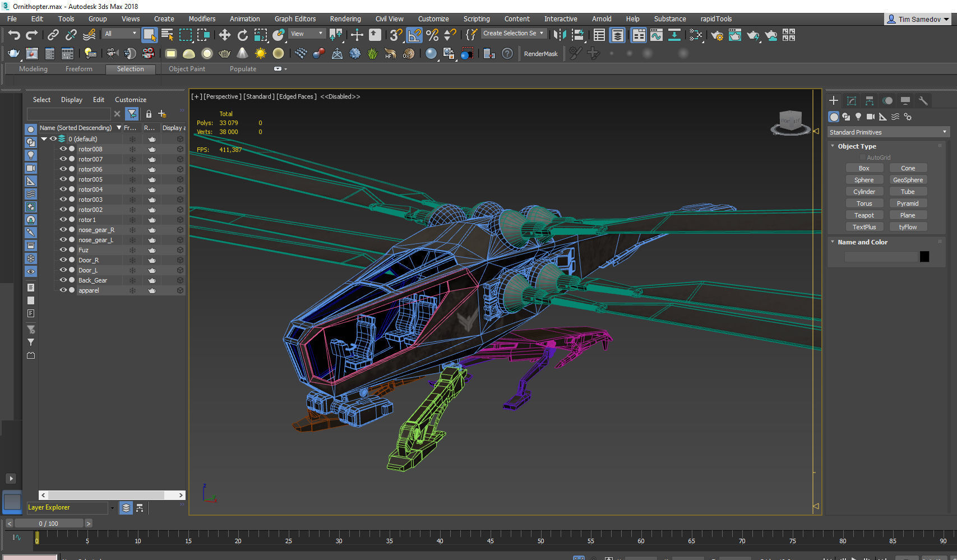Open the Render Setup teapot icon
Screen dimensions: 957x560
point(716,35)
